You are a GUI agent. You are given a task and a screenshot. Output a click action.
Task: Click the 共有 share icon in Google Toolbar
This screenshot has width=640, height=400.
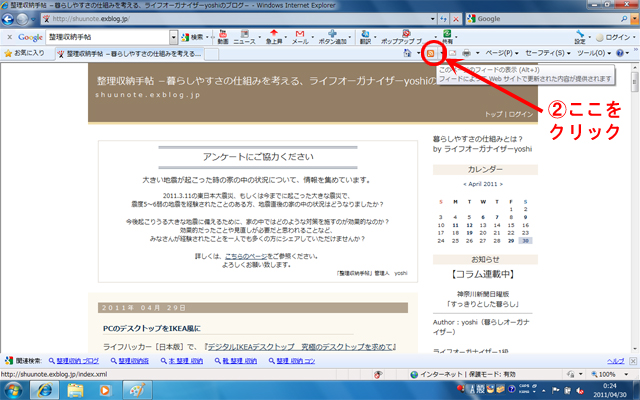447,37
